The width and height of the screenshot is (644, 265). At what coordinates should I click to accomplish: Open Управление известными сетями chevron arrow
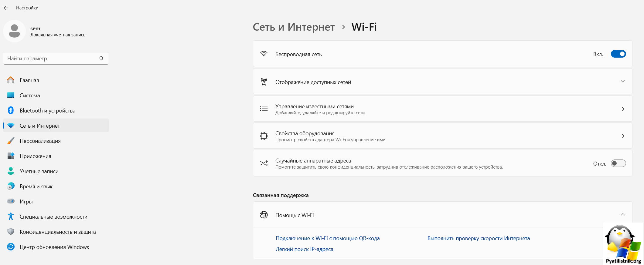click(x=623, y=109)
